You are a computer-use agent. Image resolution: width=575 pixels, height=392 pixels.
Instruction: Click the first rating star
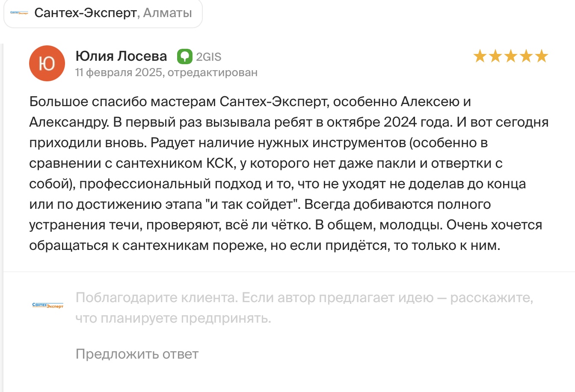(x=480, y=56)
